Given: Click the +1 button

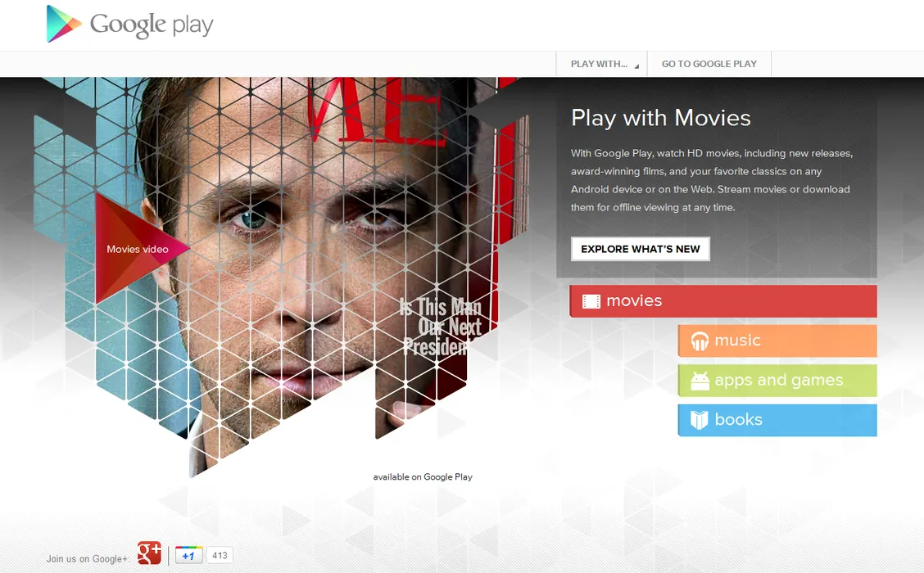Looking at the screenshot, I should 188,555.
